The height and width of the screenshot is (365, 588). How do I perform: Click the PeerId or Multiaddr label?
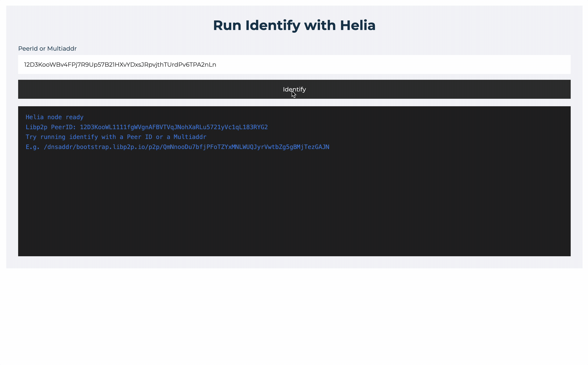coord(47,49)
